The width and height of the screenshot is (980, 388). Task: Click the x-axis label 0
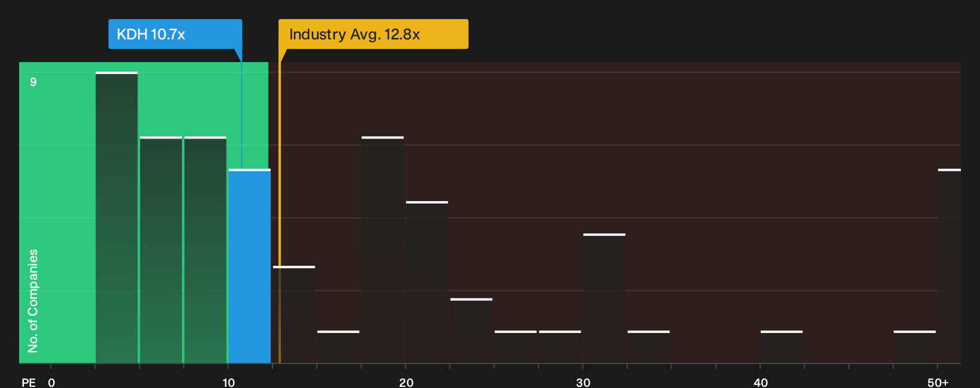[51, 382]
